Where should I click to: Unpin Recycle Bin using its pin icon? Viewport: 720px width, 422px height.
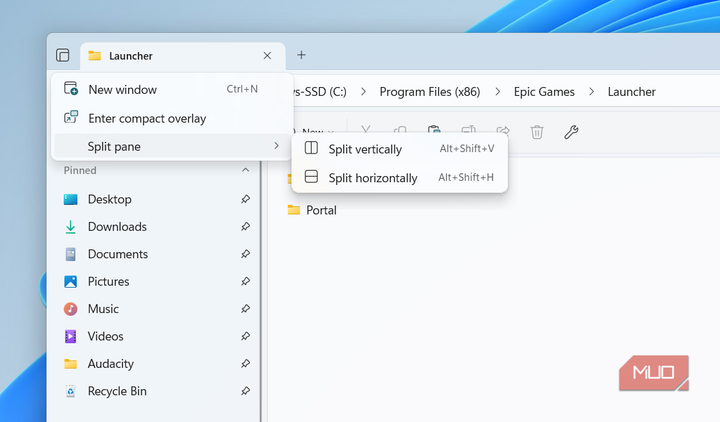point(245,391)
